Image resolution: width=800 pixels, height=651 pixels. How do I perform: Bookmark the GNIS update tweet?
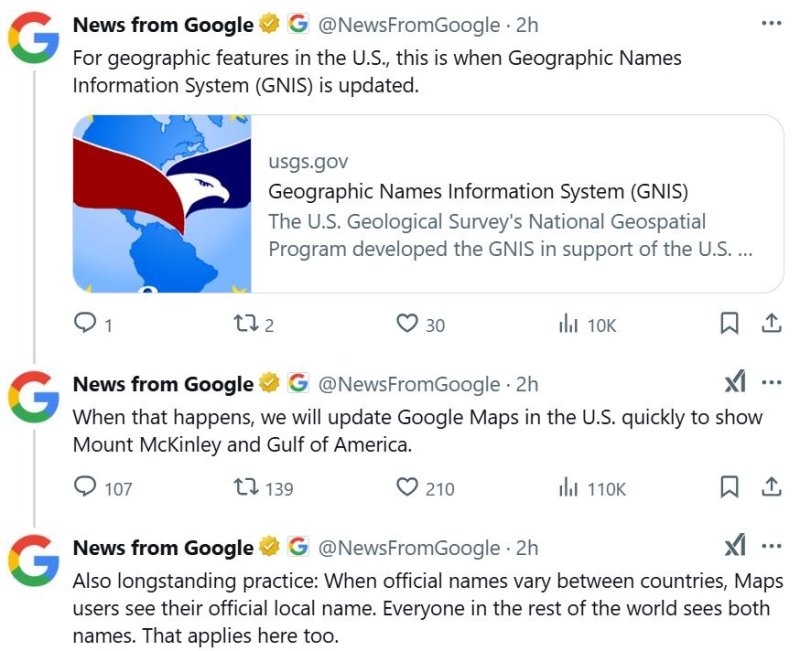point(730,324)
